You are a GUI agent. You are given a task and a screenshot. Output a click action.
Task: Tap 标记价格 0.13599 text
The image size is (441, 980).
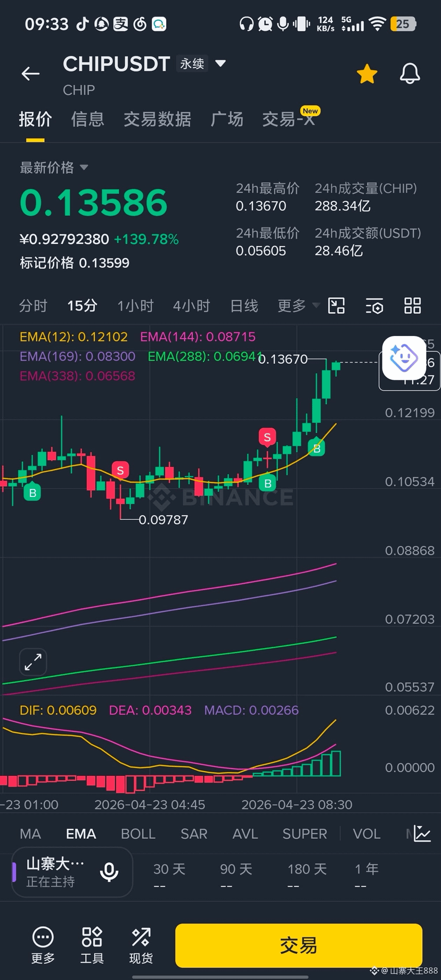pyautogui.click(x=75, y=263)
